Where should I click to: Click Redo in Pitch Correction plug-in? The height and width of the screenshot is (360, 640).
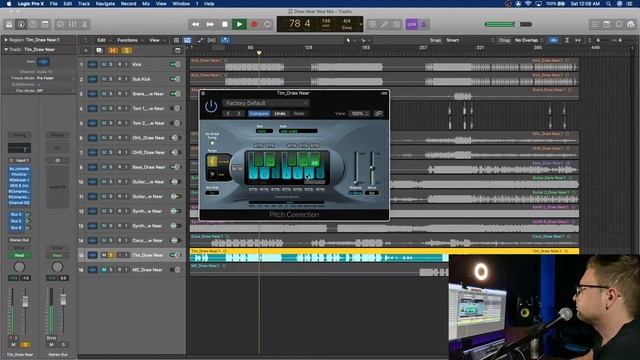[x=299, y=113]
